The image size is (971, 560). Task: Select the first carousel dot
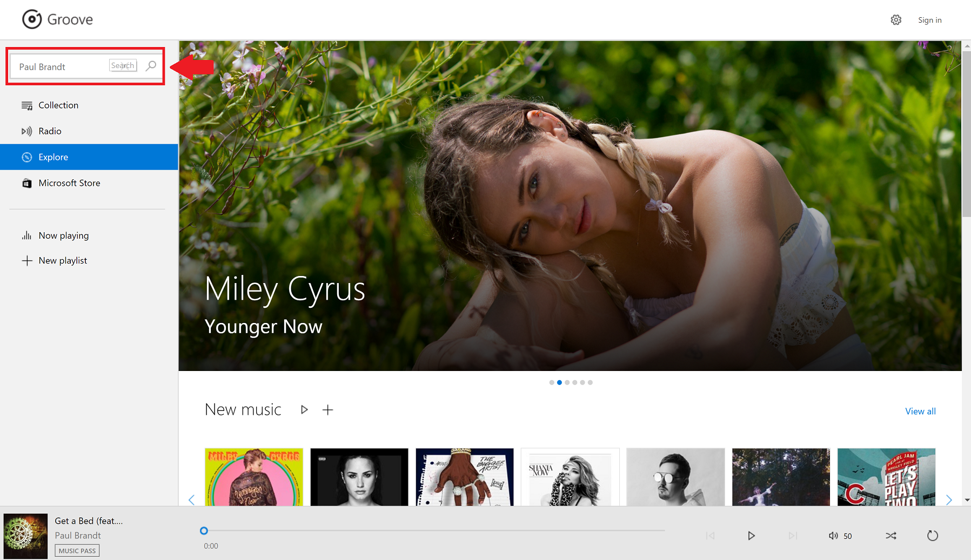[552, 382]
